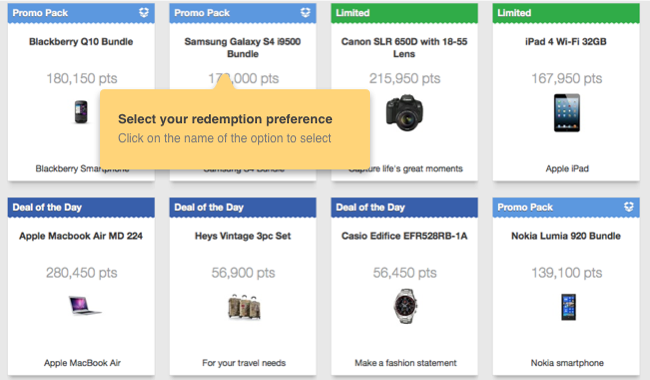Click the 56,450 pts price text
The width and height of the screenshot is (650, 380).
(x=405, y=273)
